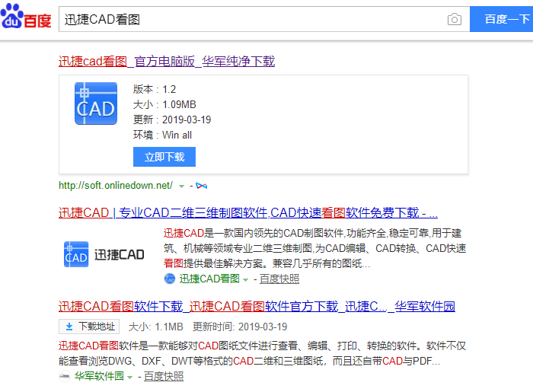Viewport: 533px width, 392px height.
Task: Click http://soft.onlinedown.net/ URL
Action: tap(116, 186)
